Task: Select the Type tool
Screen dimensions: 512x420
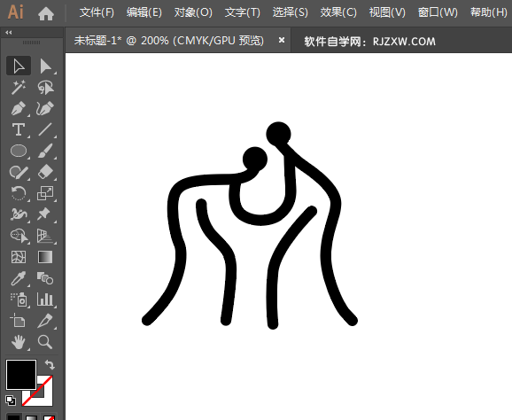Action: [x=19, y=129]
